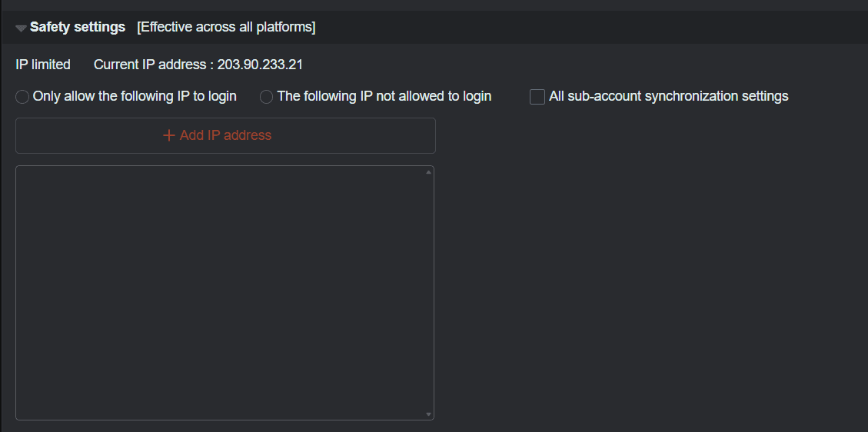This screenshot has width=868, height=432.
Task: Click the IP list vertical scrollbar track
Action: pyautogui.click(x=428, y=292)
